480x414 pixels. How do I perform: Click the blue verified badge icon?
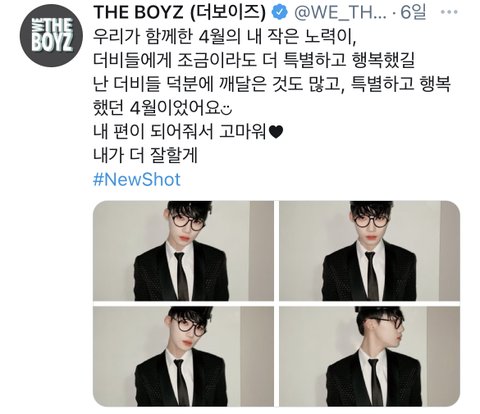coord(280,13)
